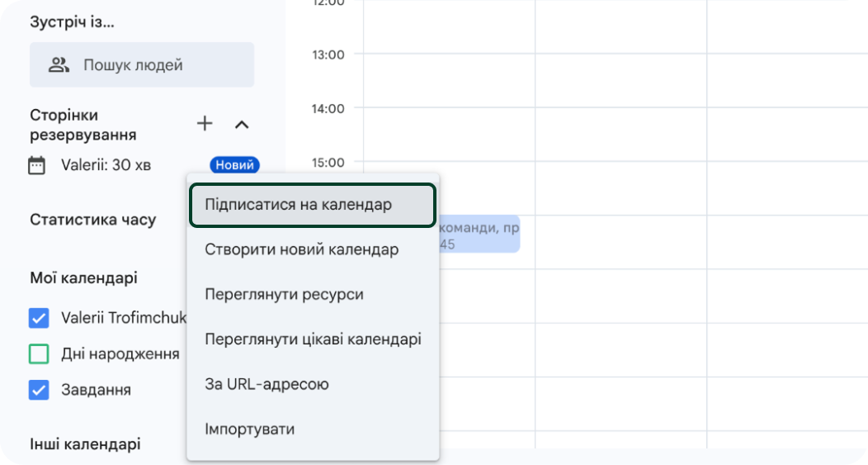
Task: Click "Імпортувати" in the menu
Action: click(x=249, y=429)
